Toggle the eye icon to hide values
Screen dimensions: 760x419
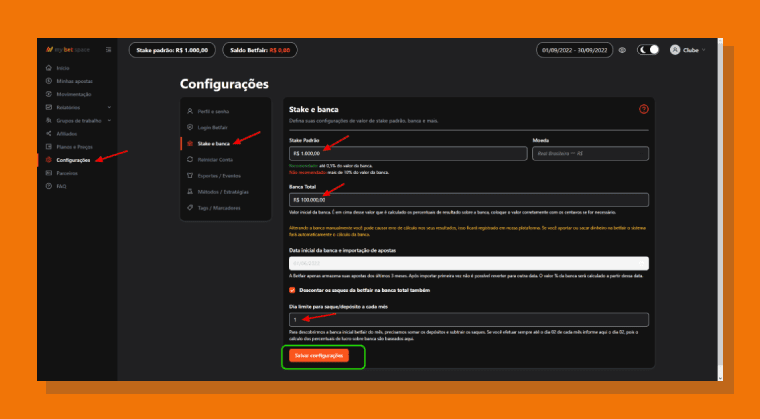(622, 50)
